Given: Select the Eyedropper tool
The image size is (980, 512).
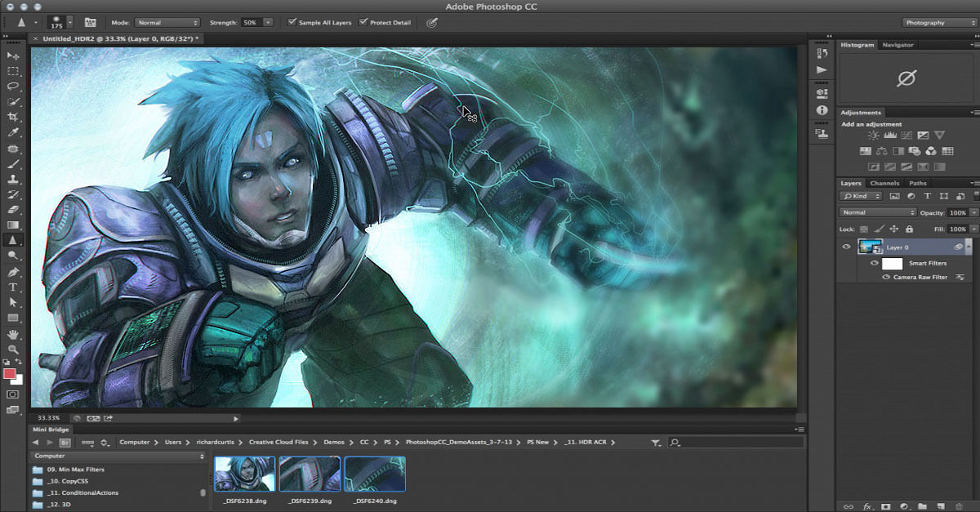Looking at the screenshot, I should [x=13, y=132].
